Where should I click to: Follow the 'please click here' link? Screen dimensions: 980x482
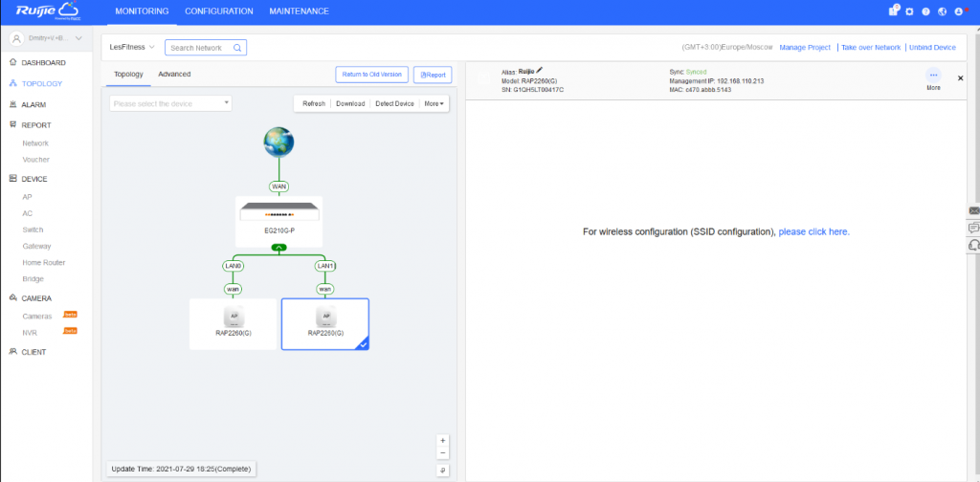[813, 231]
